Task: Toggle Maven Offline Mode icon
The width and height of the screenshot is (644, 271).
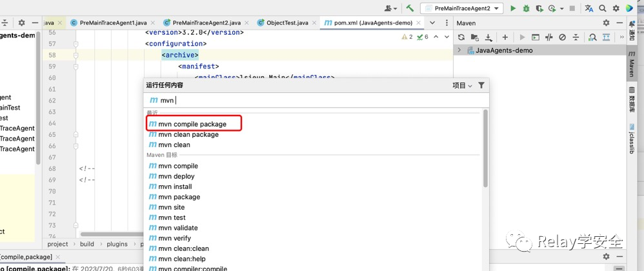Action: click(549, 37)
